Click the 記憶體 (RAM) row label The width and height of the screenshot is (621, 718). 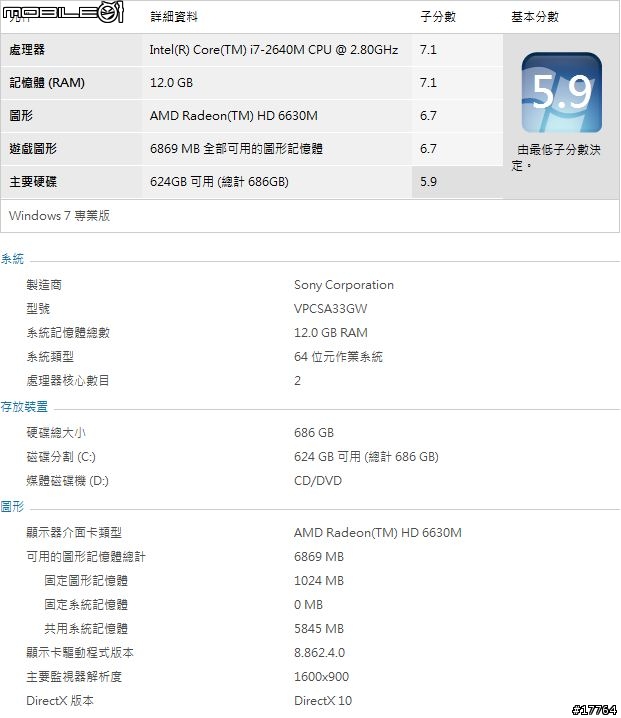tap(47, 82)
